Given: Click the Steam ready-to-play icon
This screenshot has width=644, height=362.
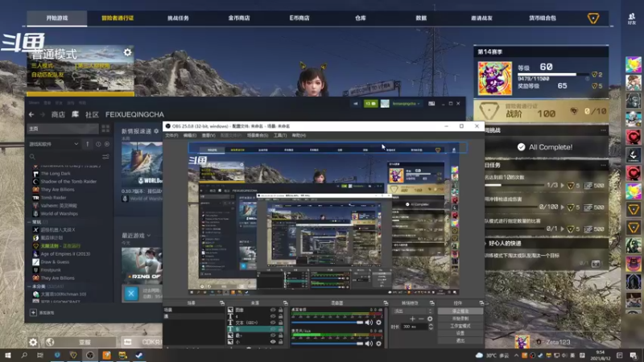Looking at the screenshot, I should (x=107, y=144).
